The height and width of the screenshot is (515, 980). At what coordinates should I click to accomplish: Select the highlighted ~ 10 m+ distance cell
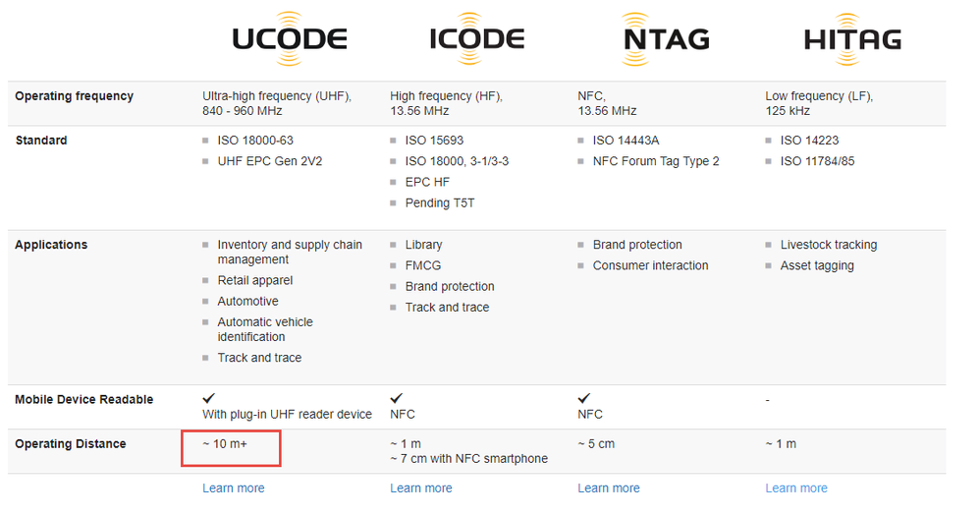(231, 448)
